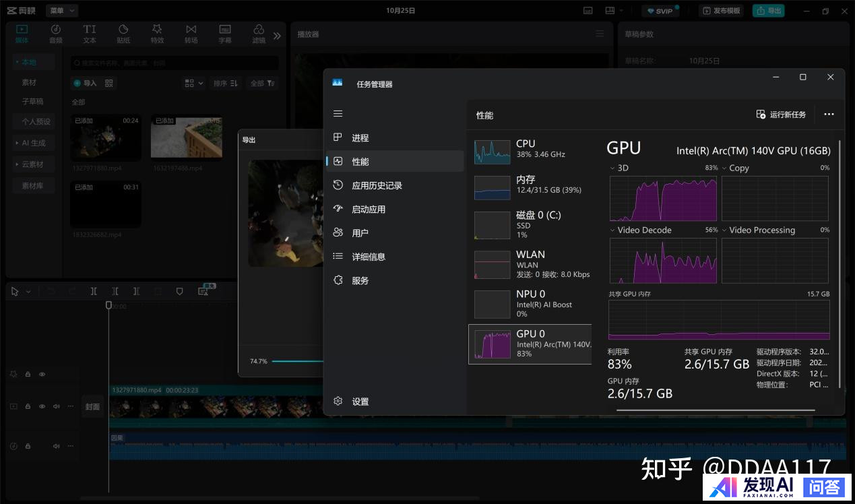Image resolution: width=855 pixels, height=504 pixels.
Task: Open the 排序 sort dropdown
Action: (x=225, y=84)
